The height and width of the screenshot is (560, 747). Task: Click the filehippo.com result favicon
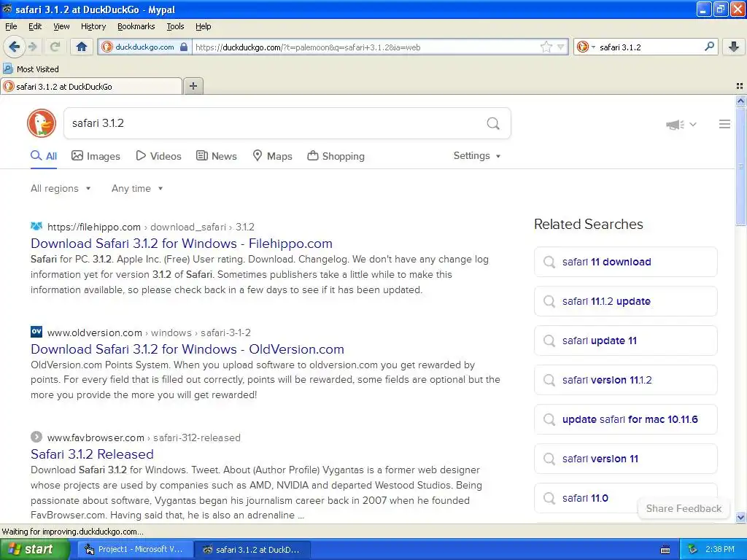tap(36, 226)
